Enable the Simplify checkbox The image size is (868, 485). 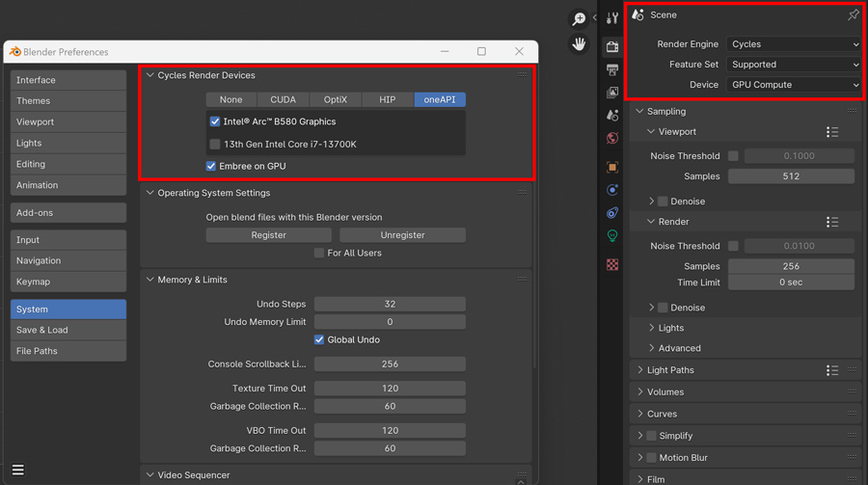(652, 436)
